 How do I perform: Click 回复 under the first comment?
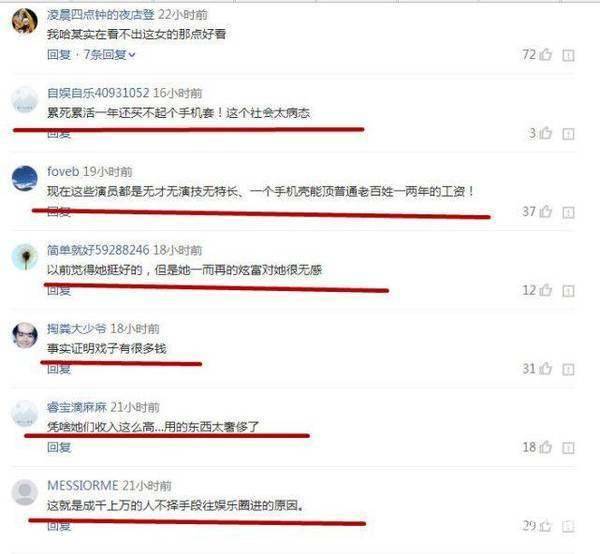(x=59, y=55)
